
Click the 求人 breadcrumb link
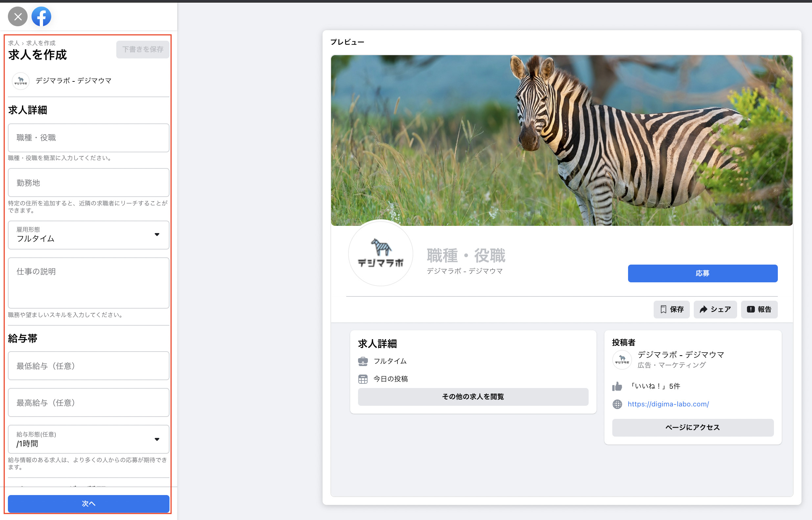point(13,43)
